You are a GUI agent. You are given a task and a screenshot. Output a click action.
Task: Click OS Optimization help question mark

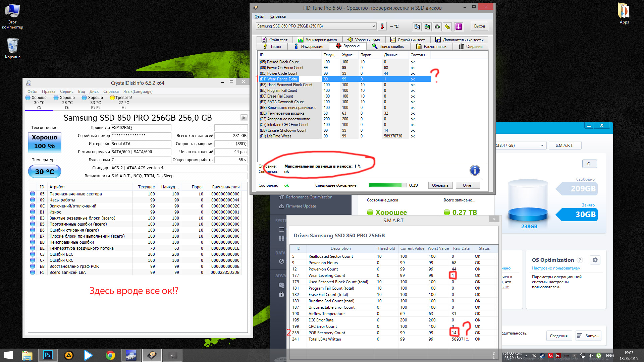click(x=580, y=260)
